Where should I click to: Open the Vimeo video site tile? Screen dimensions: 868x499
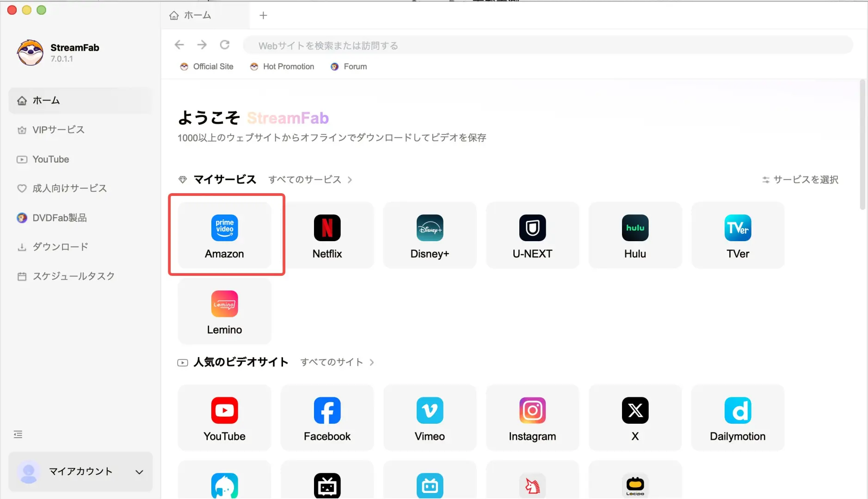coord(430,418)
